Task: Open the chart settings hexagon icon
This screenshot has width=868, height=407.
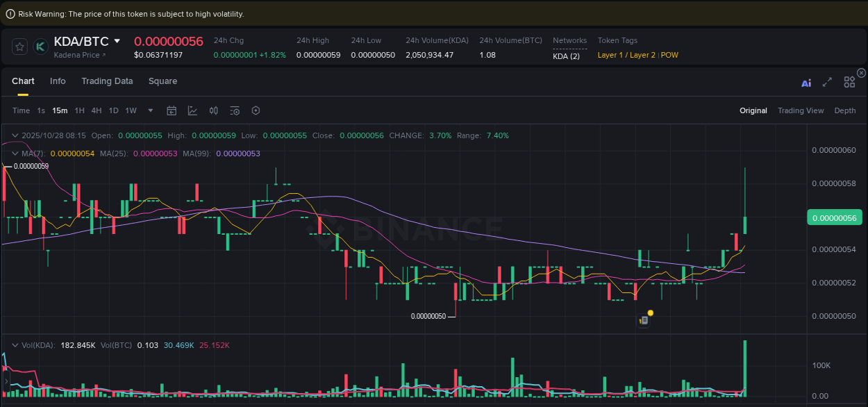Action: click(256, 110)
